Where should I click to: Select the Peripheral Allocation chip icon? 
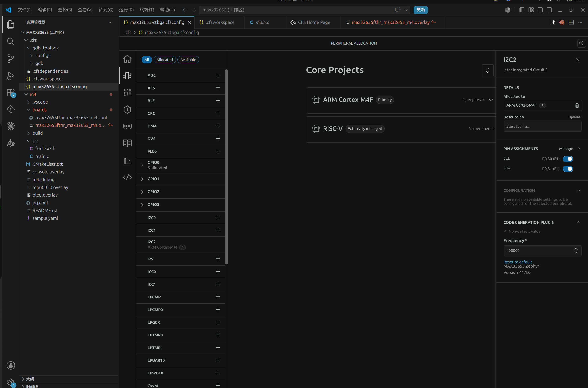tap(127, 76)
